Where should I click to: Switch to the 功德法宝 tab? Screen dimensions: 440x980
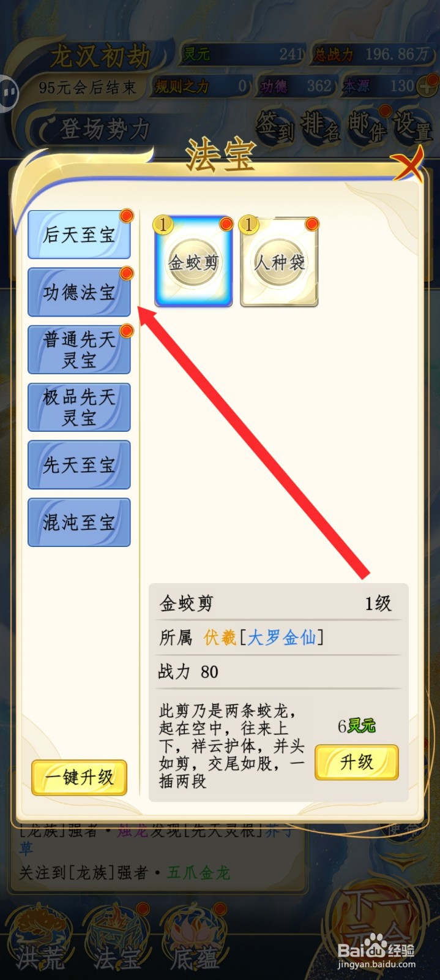(x=79, y=292)
